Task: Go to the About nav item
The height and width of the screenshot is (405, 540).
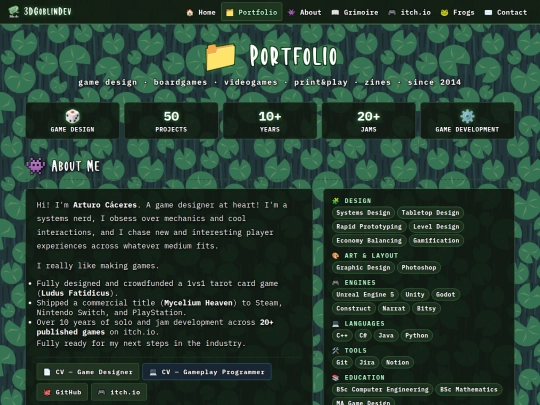Action: [x=304, y=12]
